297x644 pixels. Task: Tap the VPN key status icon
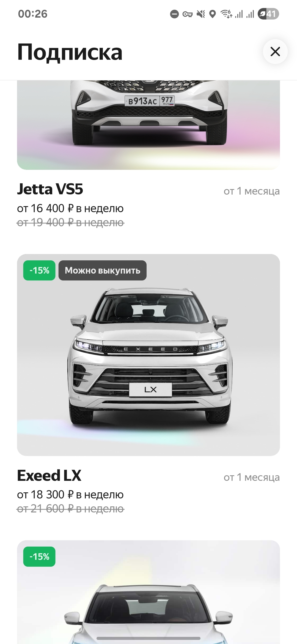point(188,14)
